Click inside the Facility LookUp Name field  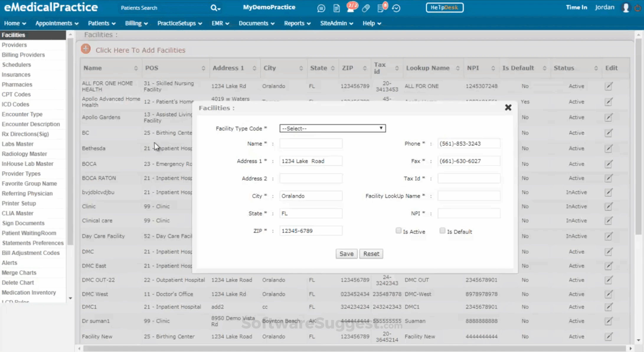[x=469, y=195]
